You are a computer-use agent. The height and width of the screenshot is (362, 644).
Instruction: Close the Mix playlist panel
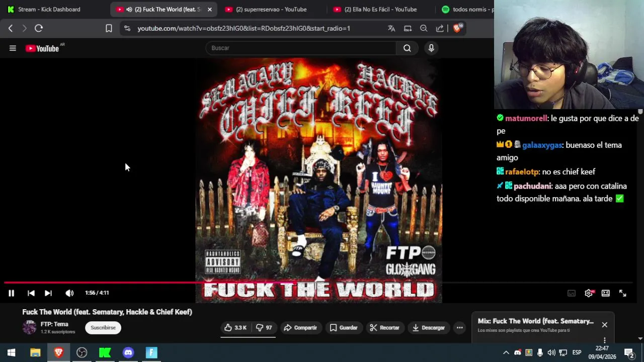click(604, 325)
